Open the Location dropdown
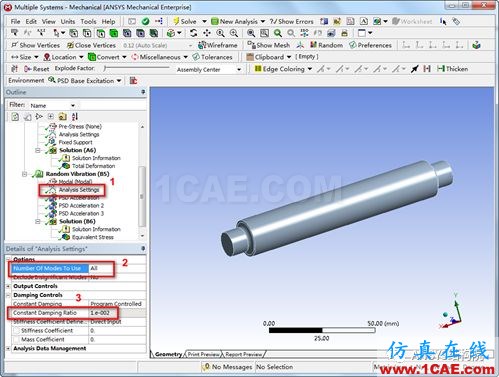 coord(81,57)
